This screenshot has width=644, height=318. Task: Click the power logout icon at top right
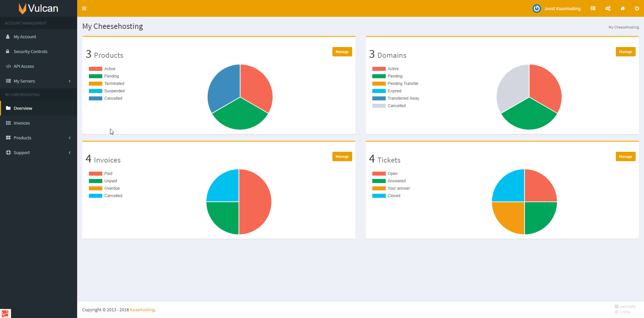pyautogui.click(x=637, y=8)
